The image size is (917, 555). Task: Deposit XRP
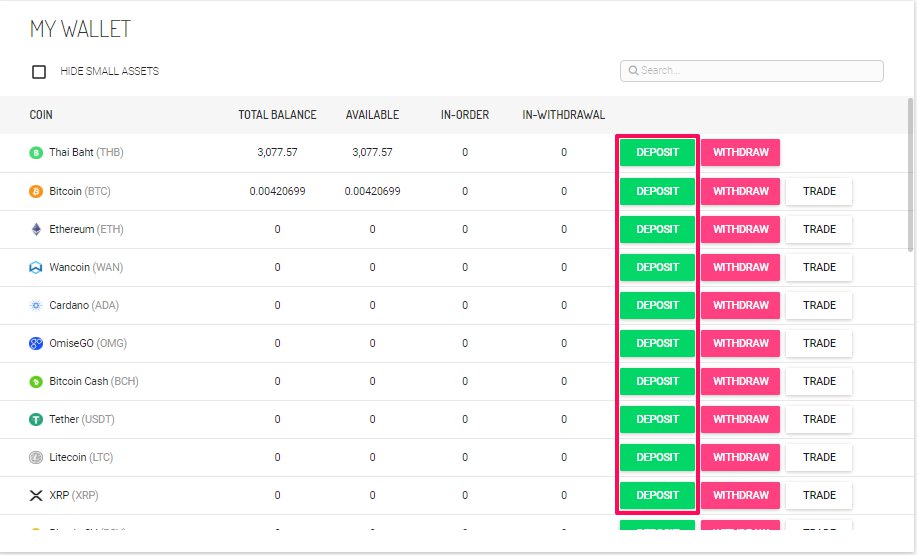pyautogui.click(x=657, y=495)
